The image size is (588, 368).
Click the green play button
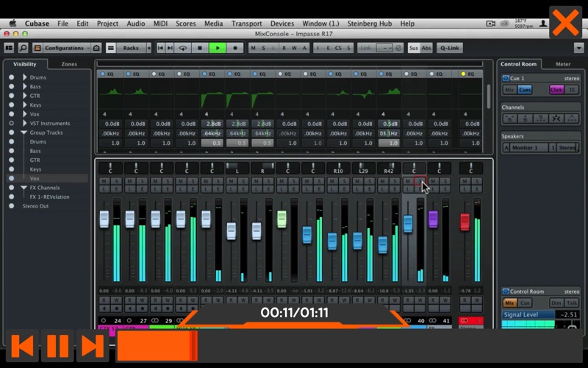pyautogui.click(x=218, y=48)
